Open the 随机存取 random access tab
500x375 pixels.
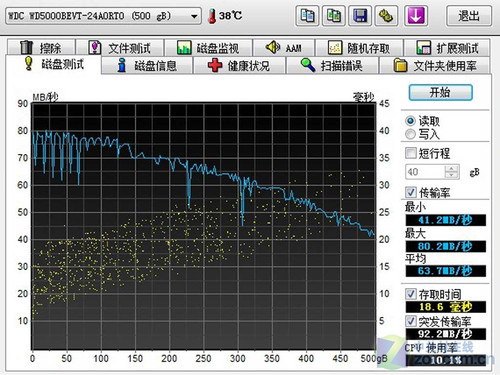(359, 48)
